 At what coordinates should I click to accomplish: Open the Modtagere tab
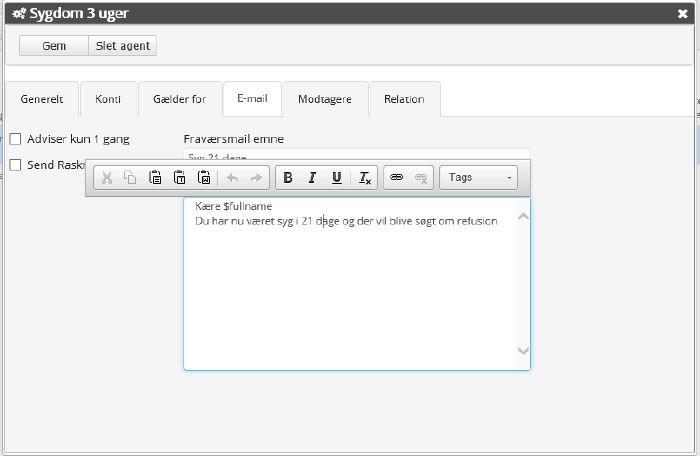pos(325,99)
